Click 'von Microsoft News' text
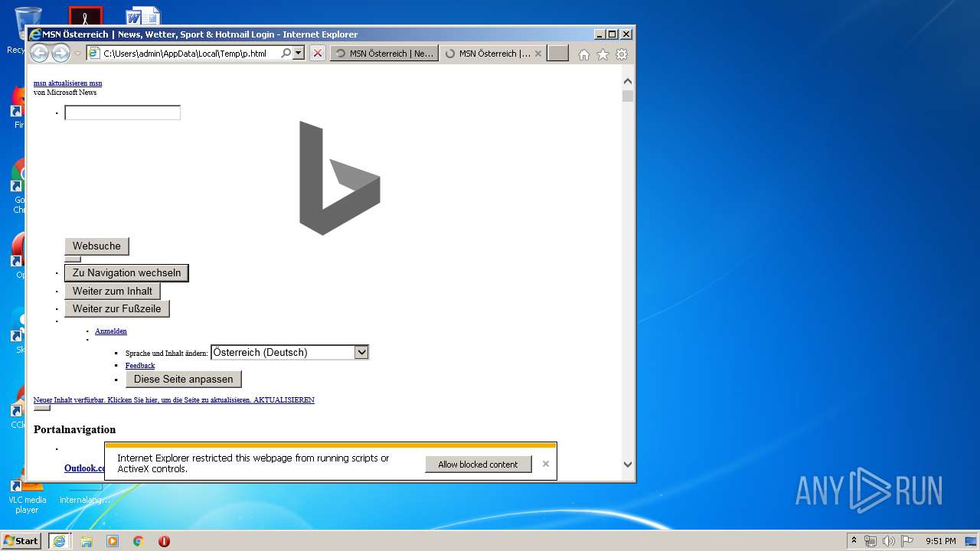This screenshot has height=551, width=980. 65,93
